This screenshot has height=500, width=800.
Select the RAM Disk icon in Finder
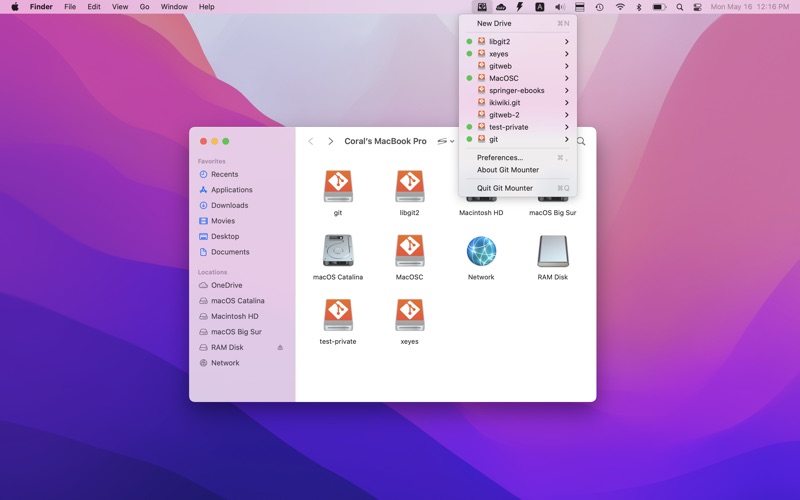click(x=553, y=251)
